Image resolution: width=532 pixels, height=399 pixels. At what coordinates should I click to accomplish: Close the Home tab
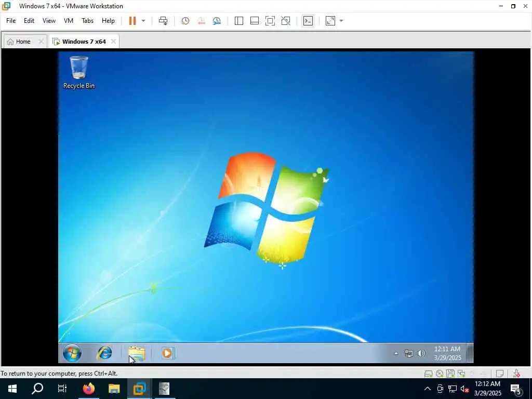[41, 42]
